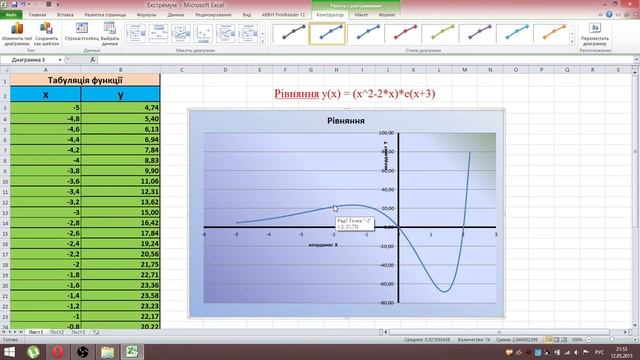Choose the fifth chart layout thumbnail
Screen dimensions: 640x360
[225, 33]
